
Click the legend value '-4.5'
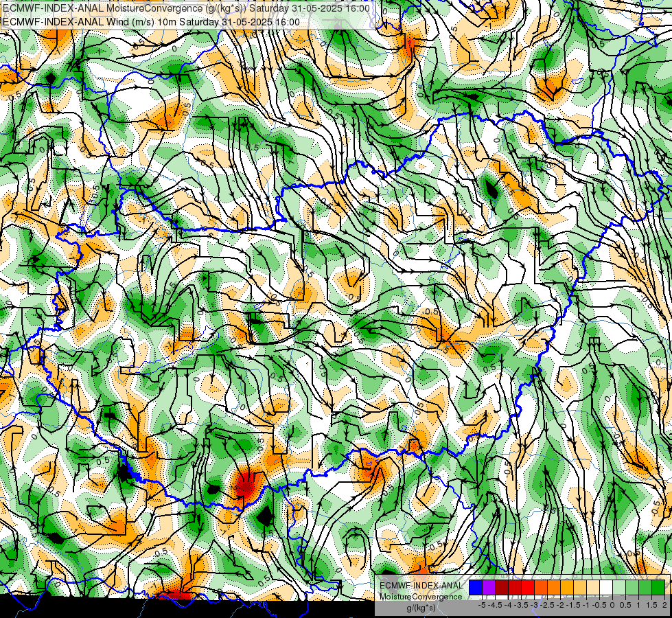(x=495, y=605)
